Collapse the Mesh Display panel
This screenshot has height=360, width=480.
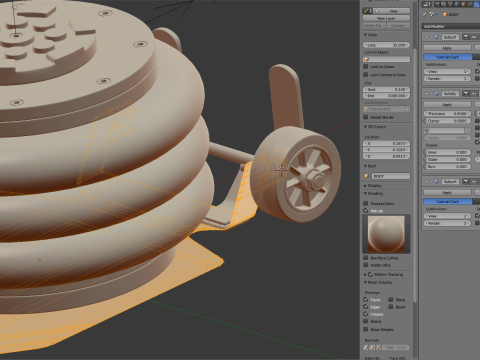pos(365,282)
